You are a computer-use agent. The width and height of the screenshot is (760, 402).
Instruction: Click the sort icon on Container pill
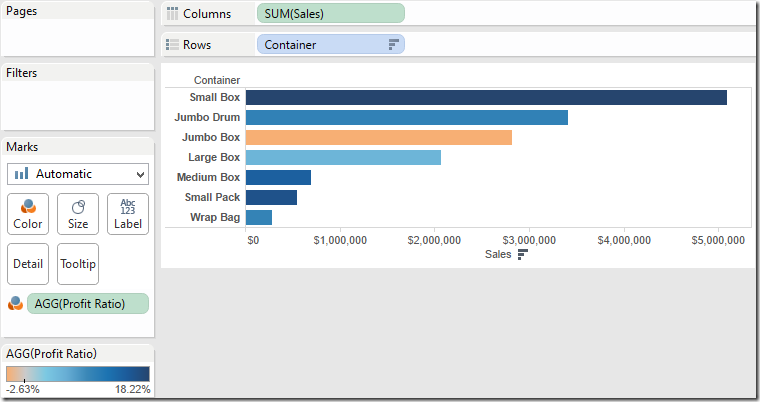click(393, 45)
